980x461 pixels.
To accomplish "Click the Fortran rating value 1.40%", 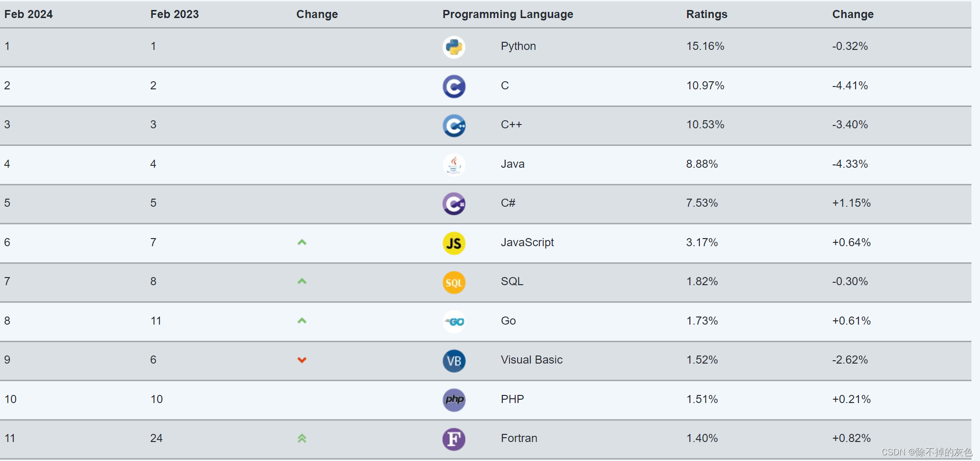I will 702,438.
